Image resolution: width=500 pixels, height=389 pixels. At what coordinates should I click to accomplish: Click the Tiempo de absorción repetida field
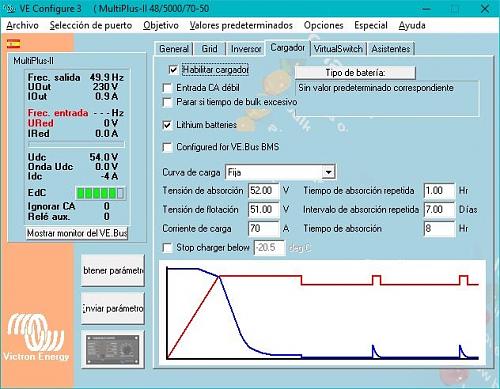[439, 191]
